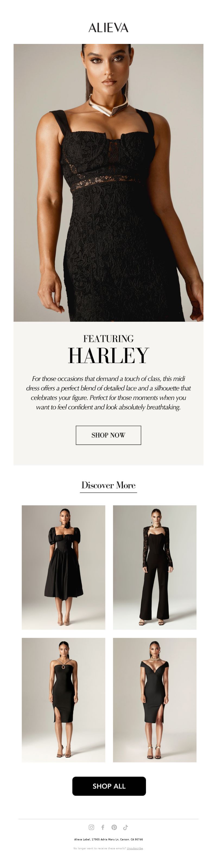Click the Harley dress description paragraph
The height and width of the screenshot is (868, 217).
pyautogui.click(x=108, y=393)
